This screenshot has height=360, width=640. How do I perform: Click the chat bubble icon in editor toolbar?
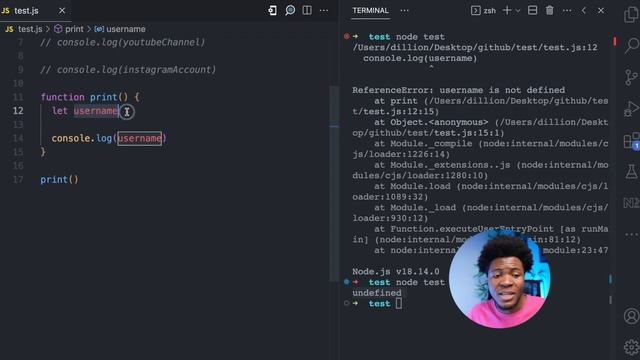[x=290, y=11]
